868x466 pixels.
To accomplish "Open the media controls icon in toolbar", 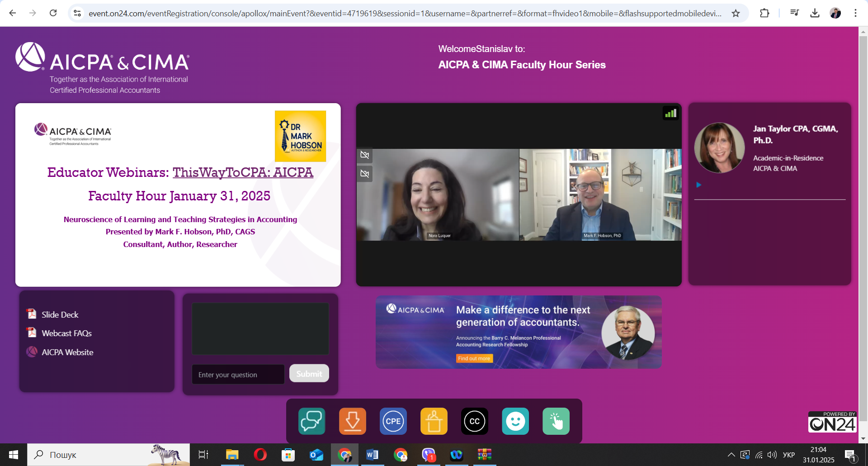I will pyautogui.click(x=794, y=13).
